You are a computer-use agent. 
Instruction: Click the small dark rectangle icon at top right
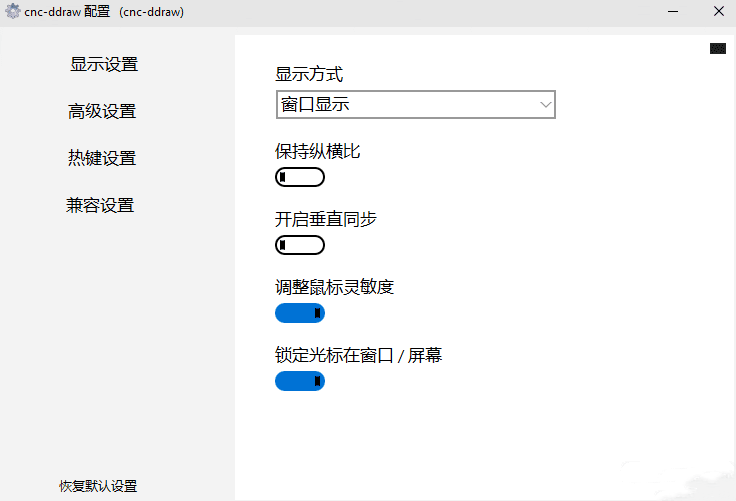tap(718, 48)
